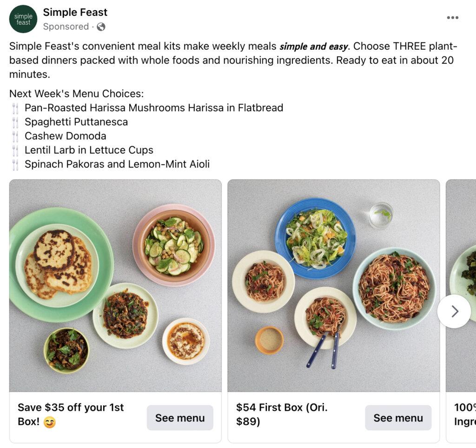Click fork-and-knife emoji beside Pan-Roasted Harissa Mushrooms
Screen dimensions: 476x448
coord(15,108)
